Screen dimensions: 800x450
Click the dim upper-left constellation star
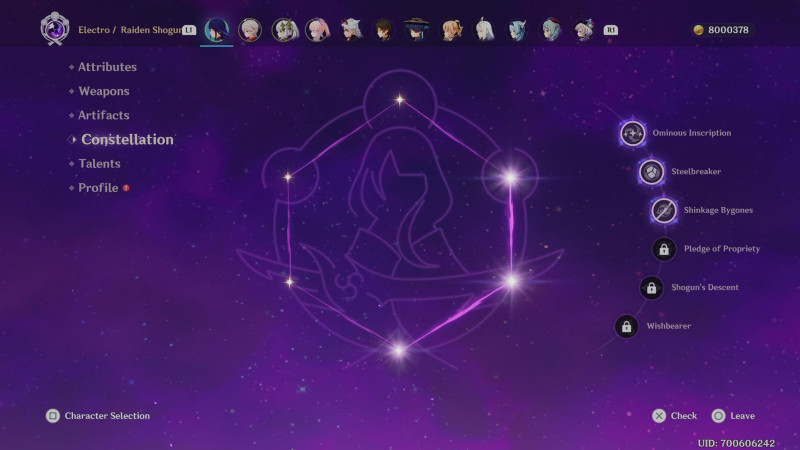288,177
